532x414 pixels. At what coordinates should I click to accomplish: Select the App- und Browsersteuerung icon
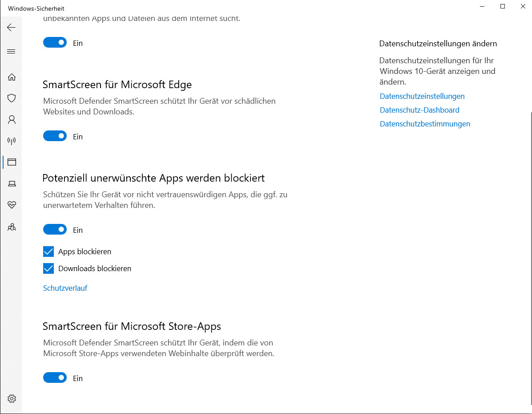(12, 162)
